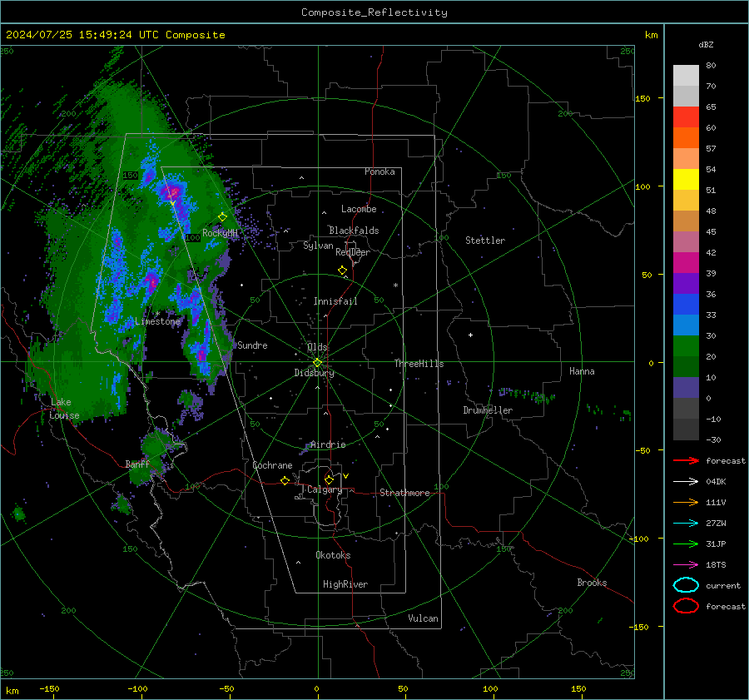Screen dimensions: 749x700
Task: Select the green 31JP arrow legend icon
Action: click(686, 544)
